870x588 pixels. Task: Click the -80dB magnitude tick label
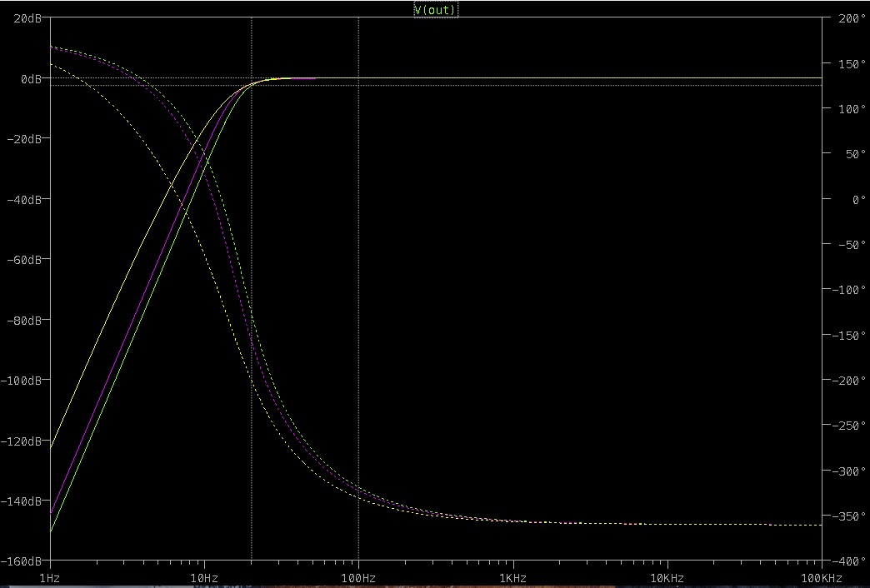coord(24,320)
